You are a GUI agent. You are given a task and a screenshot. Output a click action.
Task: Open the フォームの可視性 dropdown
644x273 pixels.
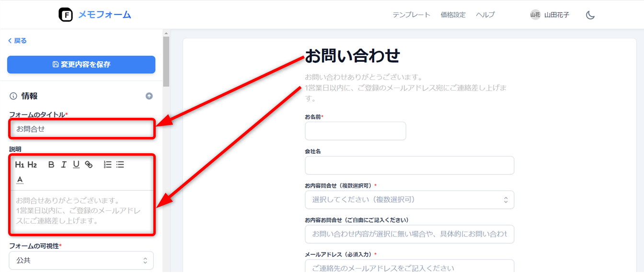pos(81,261)
